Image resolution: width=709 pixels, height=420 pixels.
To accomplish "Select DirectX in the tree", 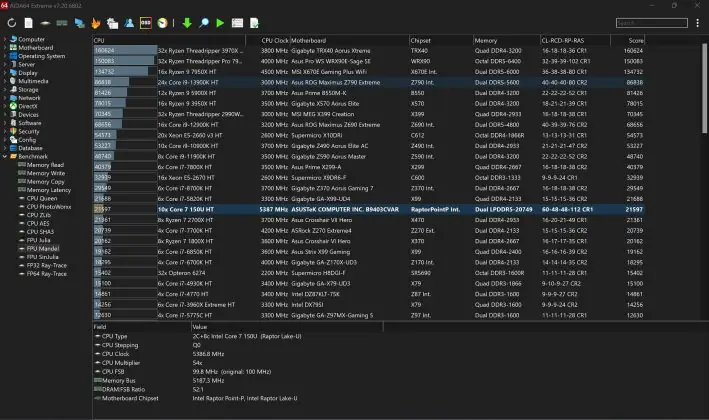I will [x=28, y=106].
